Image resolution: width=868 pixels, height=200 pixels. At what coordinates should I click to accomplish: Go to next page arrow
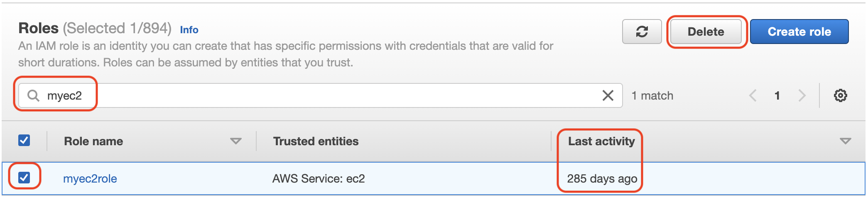(802, 95)
